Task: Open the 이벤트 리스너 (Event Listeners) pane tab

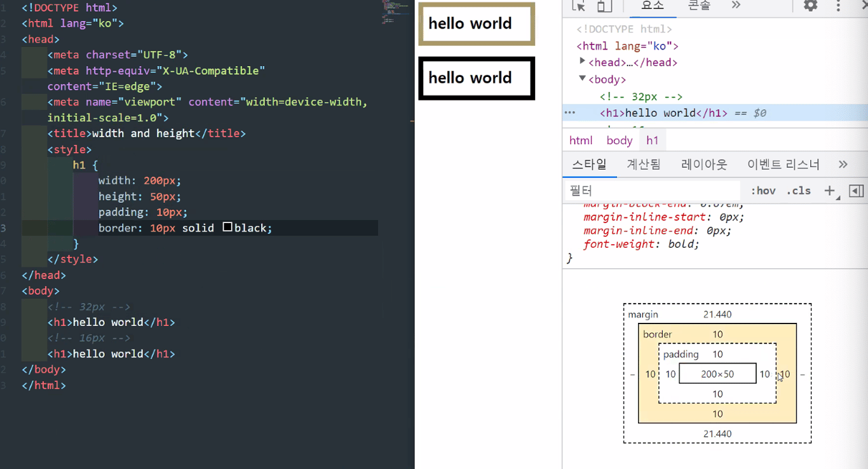Action: click(x=783, y=165)
